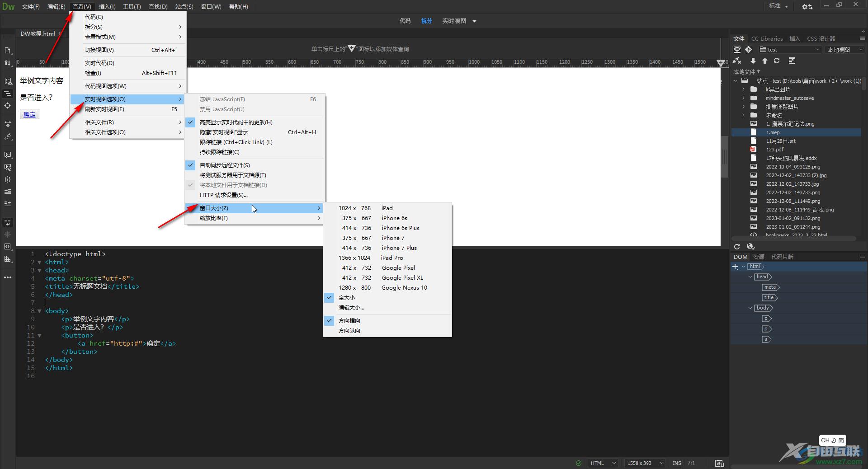Open the HTML language dropdown in status bar
868x469 pixels.
pyautogui.click(x=603, y=463)
